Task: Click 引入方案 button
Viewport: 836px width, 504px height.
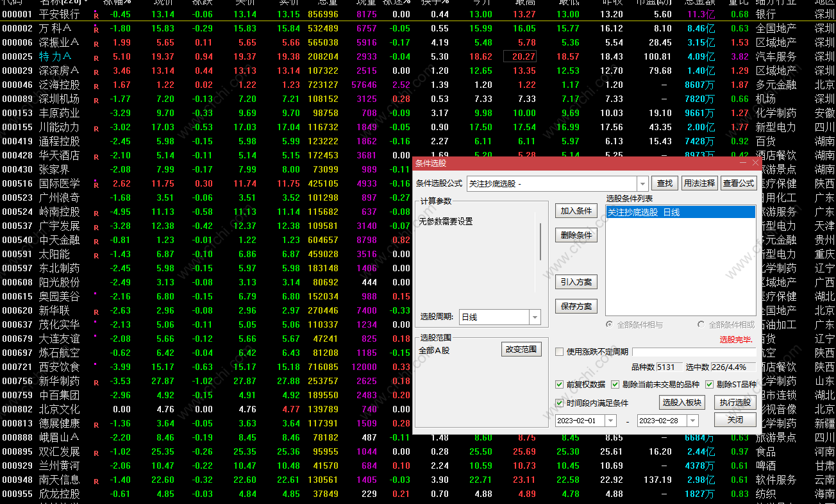Action: [576, 282]
